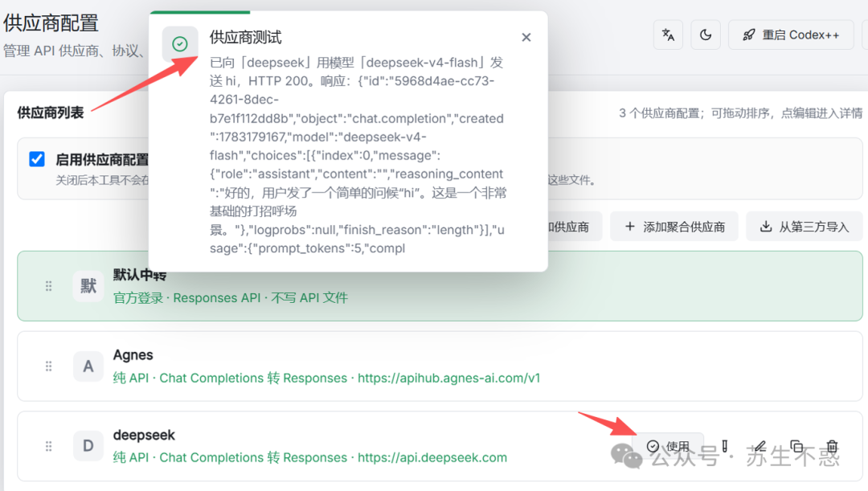This screenshot has height=491, width=868.
Task: Click the 供应商配置 page title
Action: pyautogui.click(x=51, y=23)
